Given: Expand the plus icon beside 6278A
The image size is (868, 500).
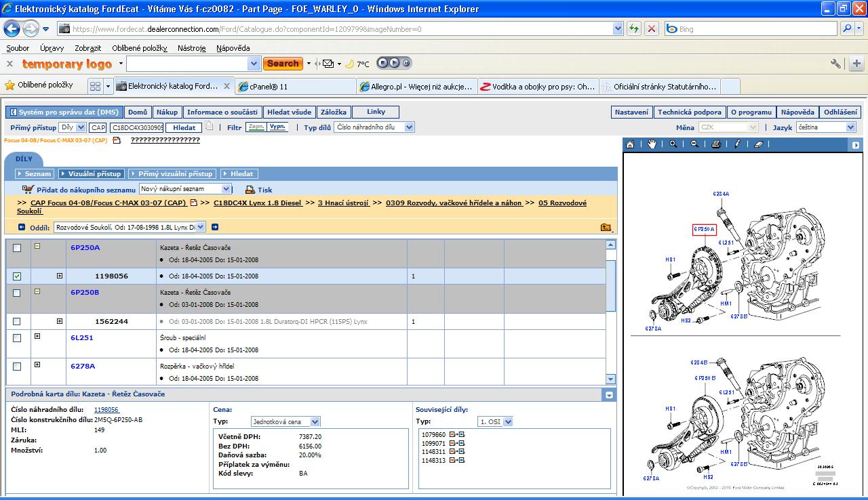Looking at the screenshot, I should (37, 364).
